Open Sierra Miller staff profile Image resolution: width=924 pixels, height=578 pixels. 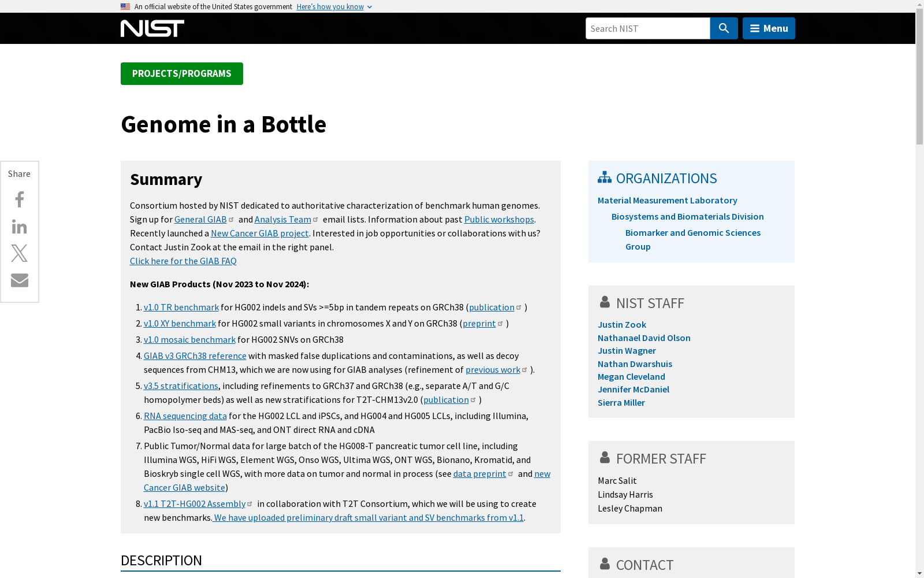[x=621, y=402]
